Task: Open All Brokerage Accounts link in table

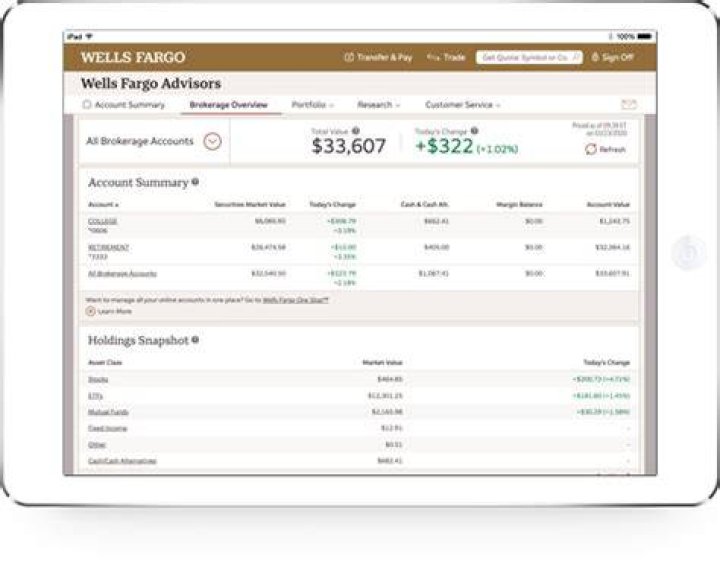Action: click(x=122, y=274)
